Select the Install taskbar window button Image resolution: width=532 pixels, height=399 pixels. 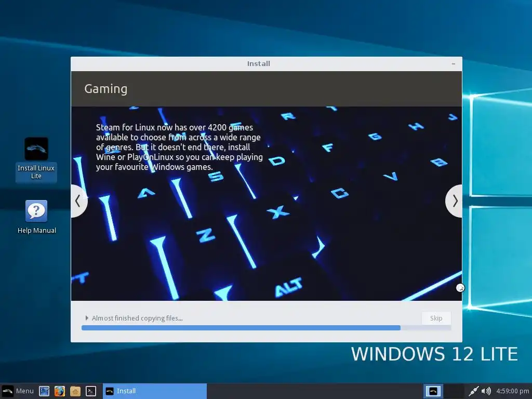point(155,391)
